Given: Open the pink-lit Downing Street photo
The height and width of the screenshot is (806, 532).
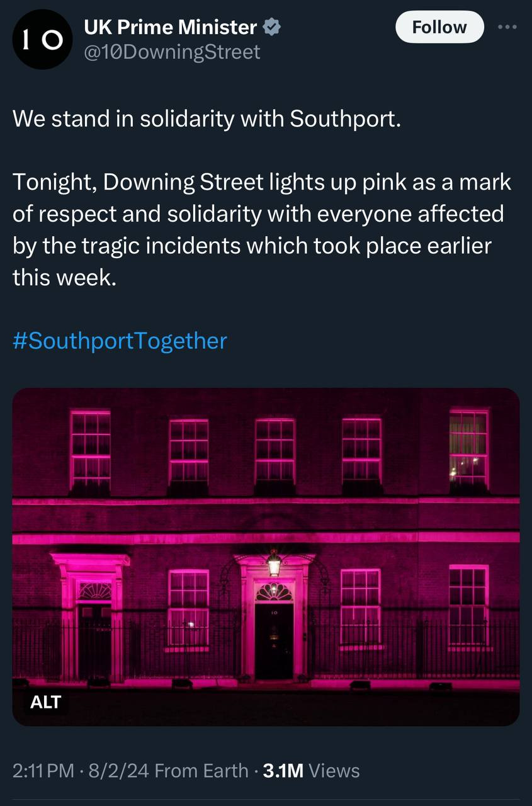Looking at the screenshot, I should 266,557.
